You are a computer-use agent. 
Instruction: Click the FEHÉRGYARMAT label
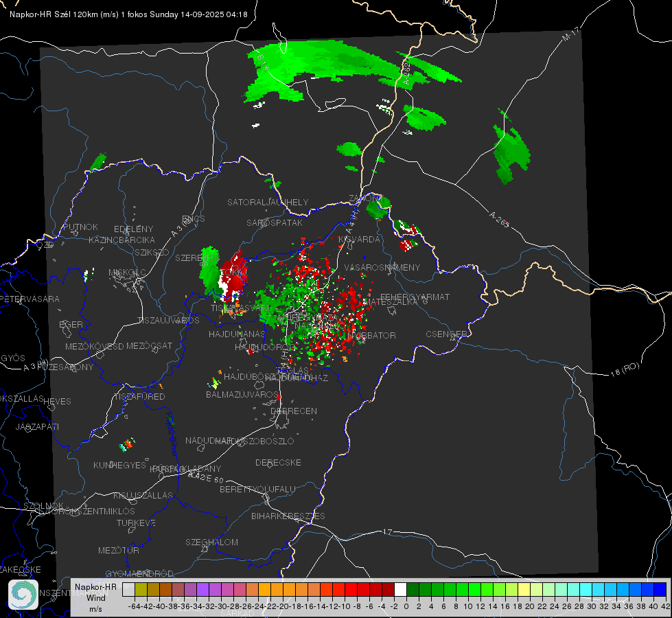(x=415, y=297)
